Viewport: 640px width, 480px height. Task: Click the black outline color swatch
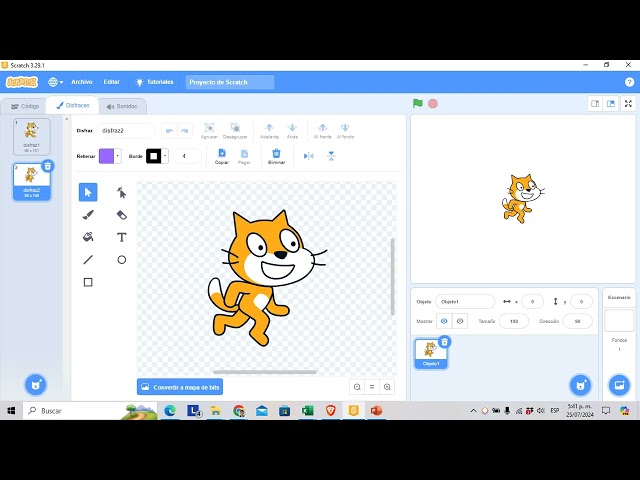154,156
